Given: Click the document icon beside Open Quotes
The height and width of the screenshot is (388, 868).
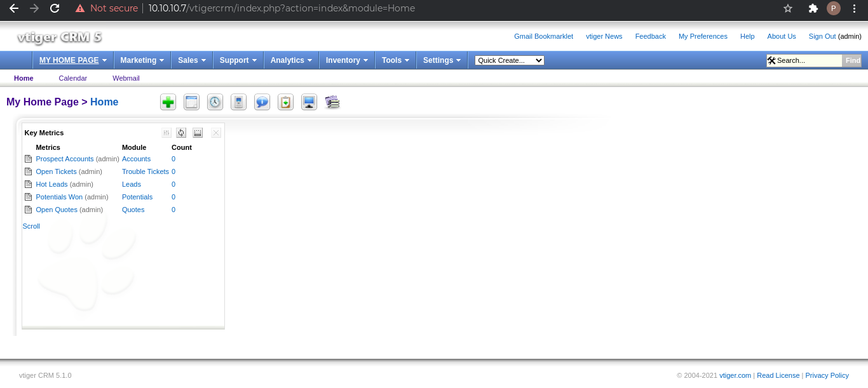Looking at the screenshot, I should coord(28,210).
